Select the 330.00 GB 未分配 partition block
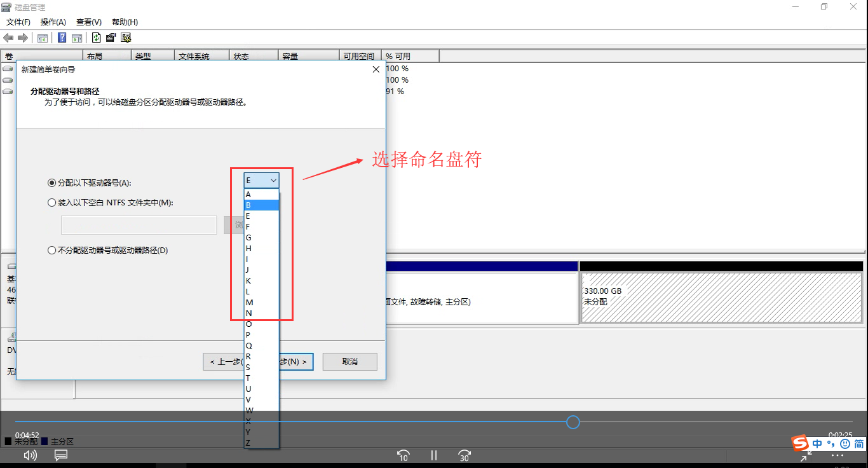Screen dimensions: 868x468 [x=722, y=298]
